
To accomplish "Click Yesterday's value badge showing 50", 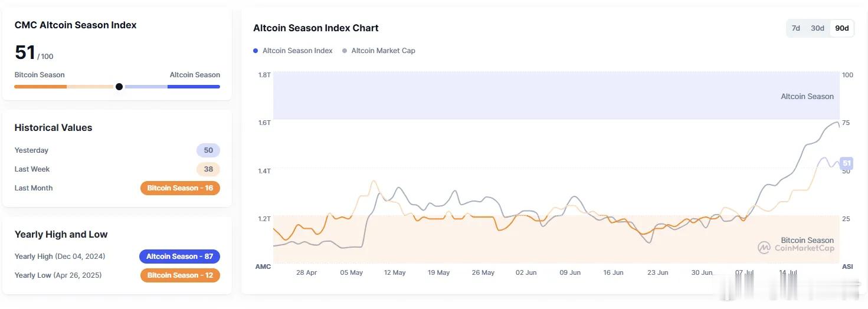I will (208, 150).
